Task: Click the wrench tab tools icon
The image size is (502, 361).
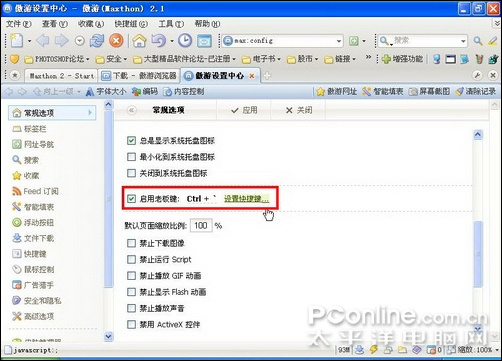Action: pyautogui.click(x=478, y=75)
